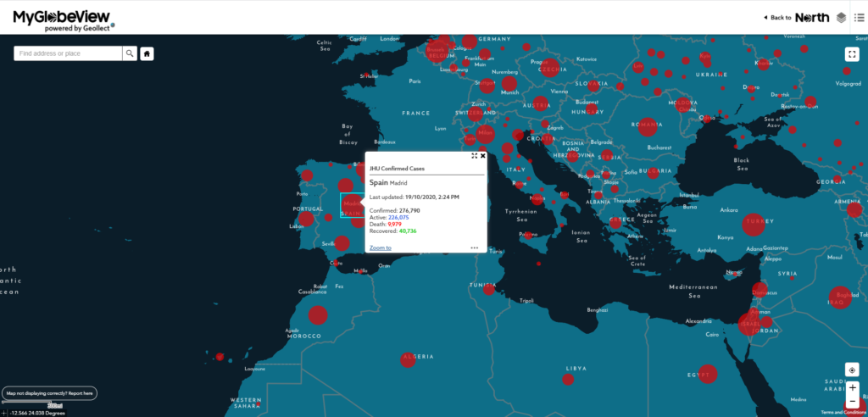Select the Israel red case marker
The image size is (868, 417).
pos(749,324)
